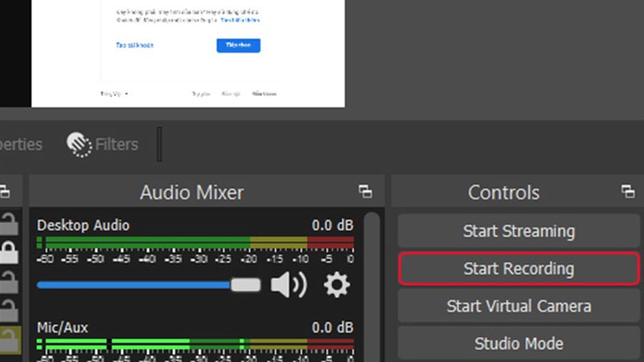Enable Studio Mode
The image size is (644, 362).
518,343
